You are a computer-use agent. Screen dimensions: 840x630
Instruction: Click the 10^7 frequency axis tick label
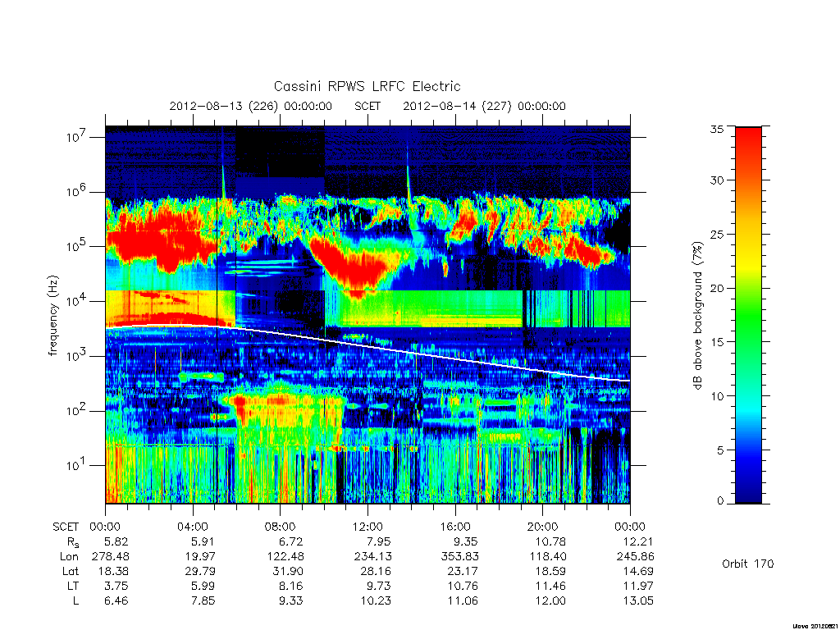pyautogui.click(x=77, y=137)
